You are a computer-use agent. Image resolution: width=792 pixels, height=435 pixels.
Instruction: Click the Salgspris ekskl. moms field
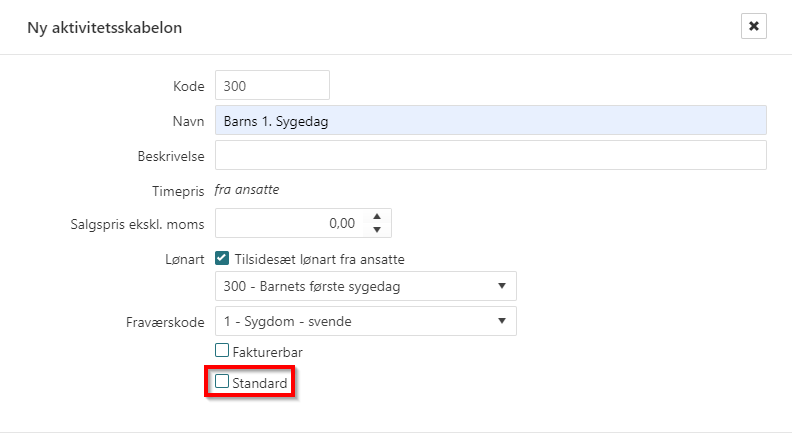(290, 223)
